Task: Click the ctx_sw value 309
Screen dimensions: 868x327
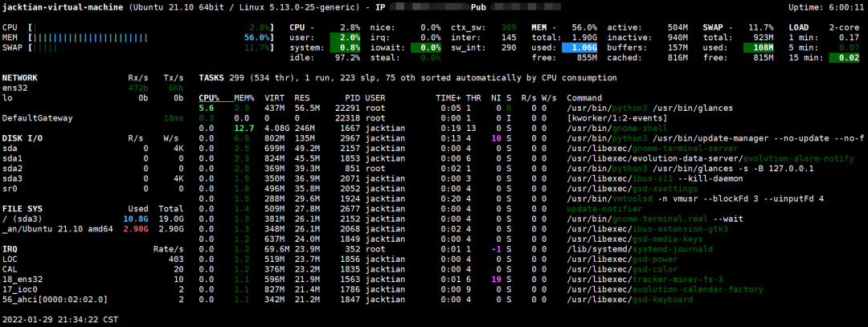Action: 509,27
